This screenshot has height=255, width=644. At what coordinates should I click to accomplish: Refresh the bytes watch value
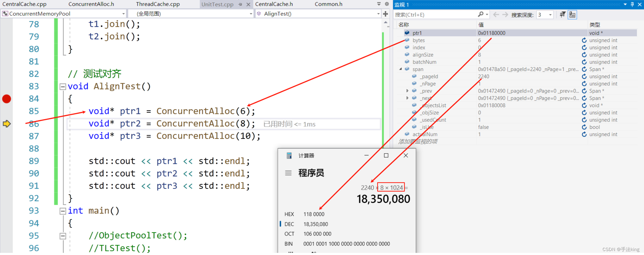pyautogui.click(x=584, y=40)
